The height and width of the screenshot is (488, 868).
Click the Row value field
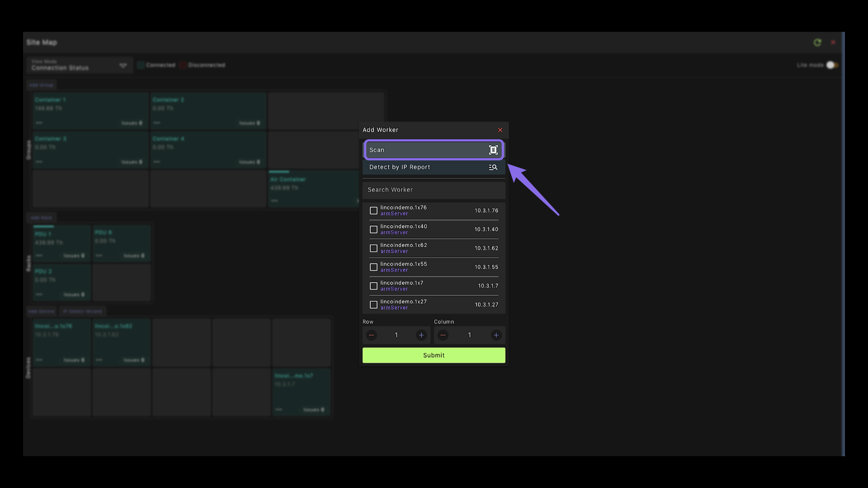[x=396, y=335]
